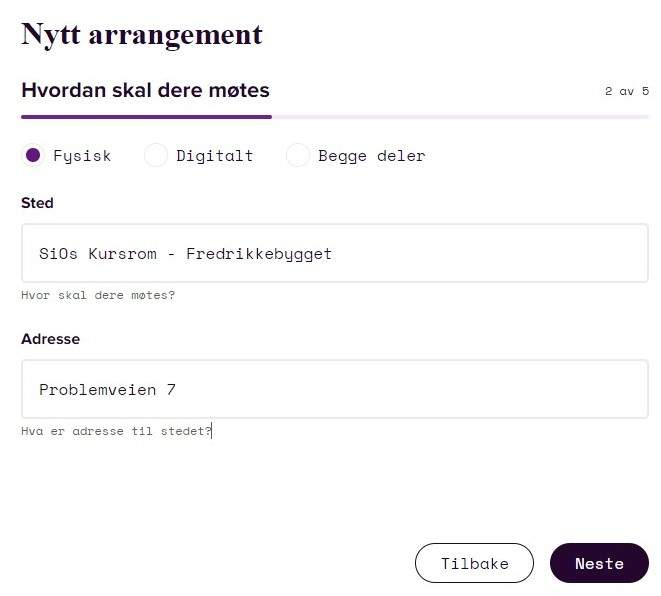
Task: Click the Sted field label
Action: (x=37, y=203)
